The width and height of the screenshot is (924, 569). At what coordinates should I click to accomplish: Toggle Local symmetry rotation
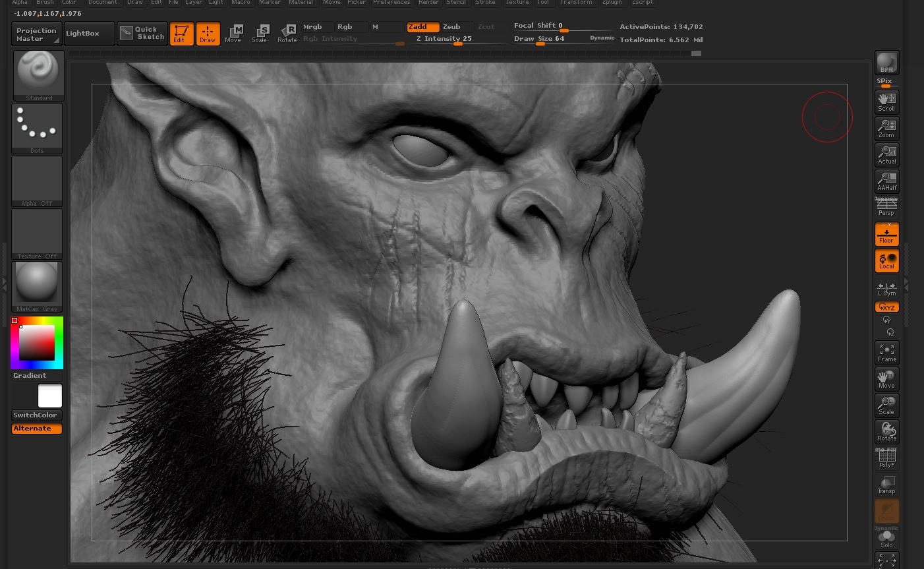(886, 260)
